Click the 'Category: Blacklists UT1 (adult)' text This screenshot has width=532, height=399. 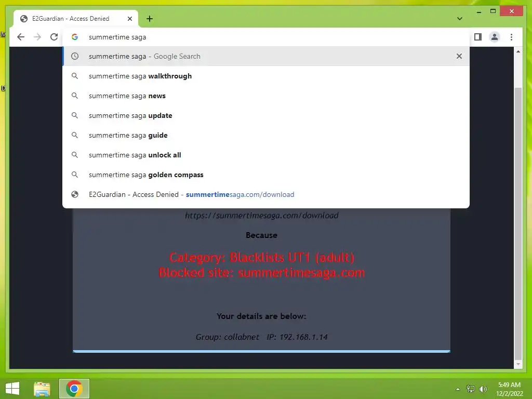pos(262,258)
